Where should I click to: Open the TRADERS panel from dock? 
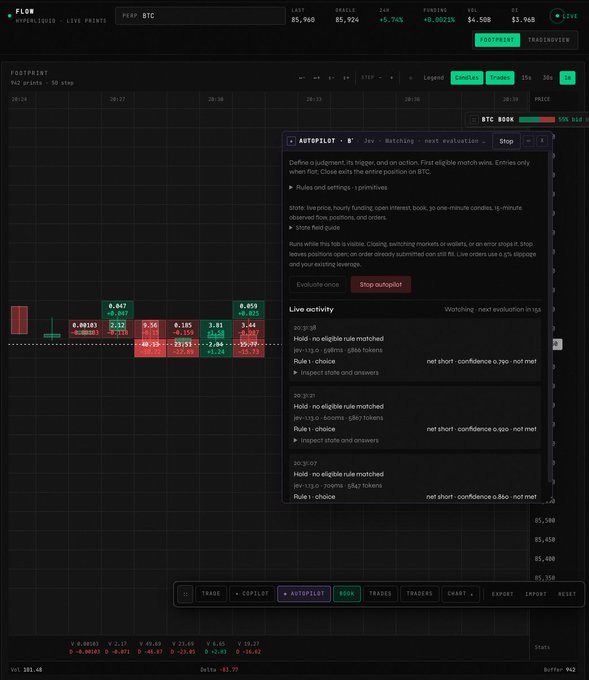[x=419, y=594]
